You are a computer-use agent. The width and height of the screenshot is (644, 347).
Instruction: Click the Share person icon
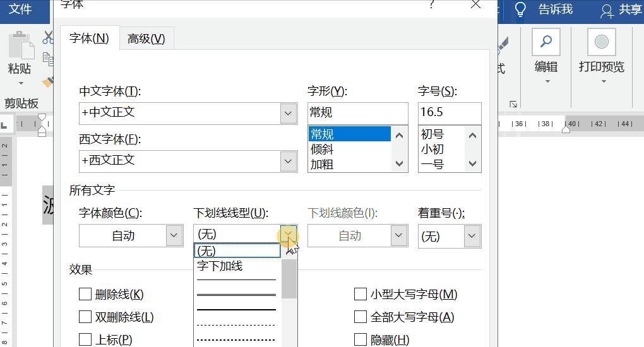coord(607,11)
